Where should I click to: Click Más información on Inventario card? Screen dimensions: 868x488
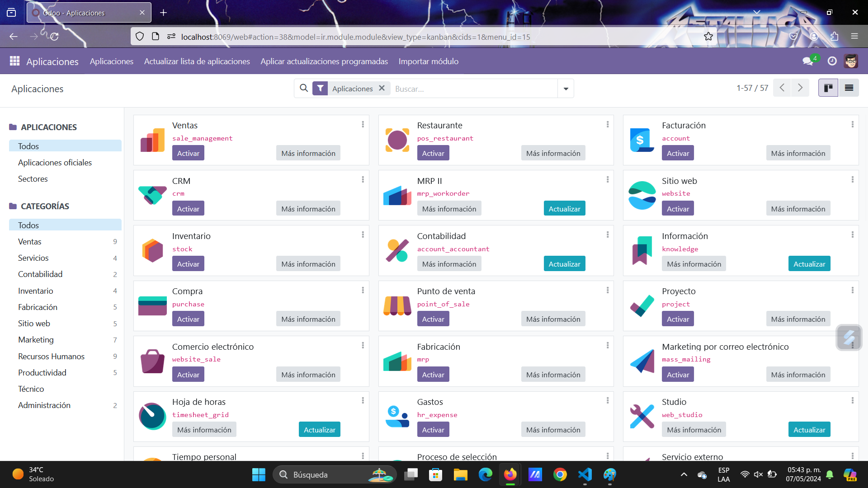[308, 263]
